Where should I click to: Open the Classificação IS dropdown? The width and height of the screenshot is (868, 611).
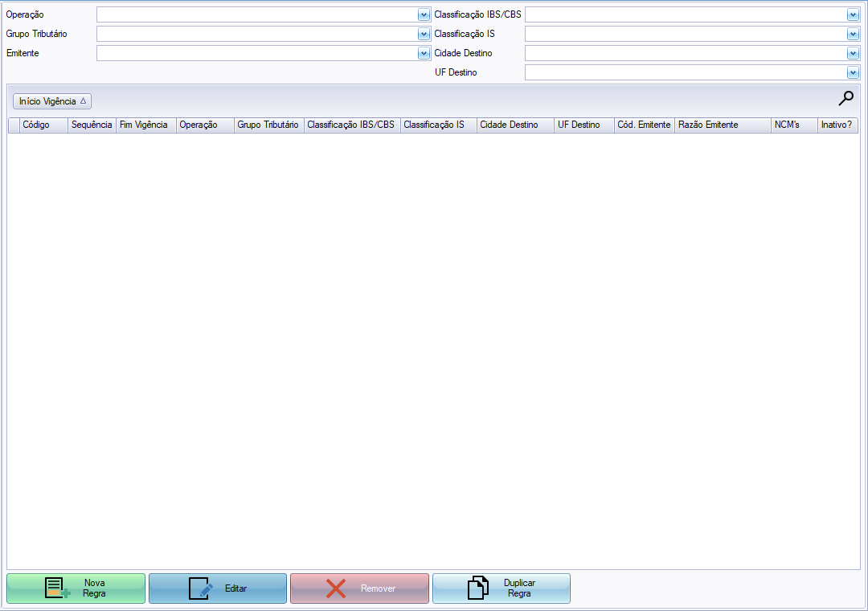click(x=853, y=34)
